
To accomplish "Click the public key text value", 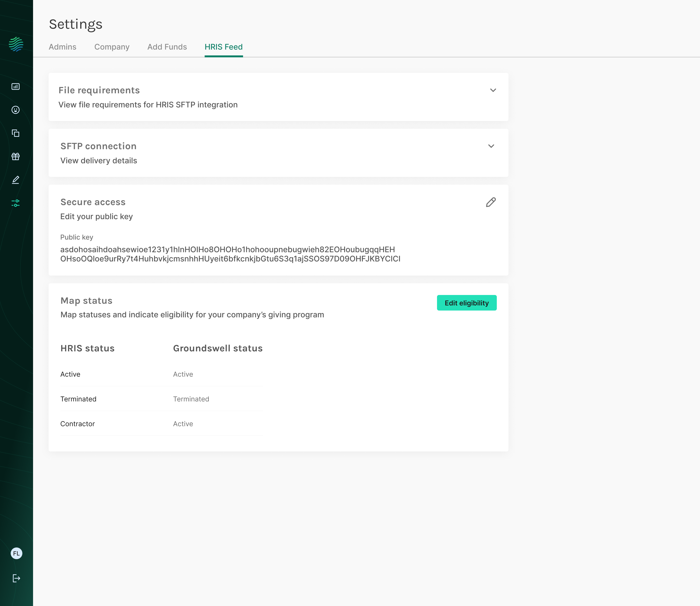I will tap(230, 254).
